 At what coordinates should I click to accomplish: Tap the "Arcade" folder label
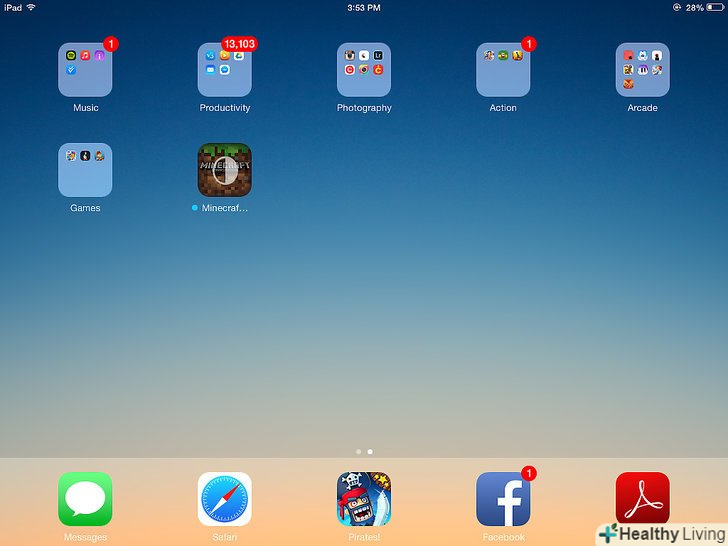click(643, 108)
